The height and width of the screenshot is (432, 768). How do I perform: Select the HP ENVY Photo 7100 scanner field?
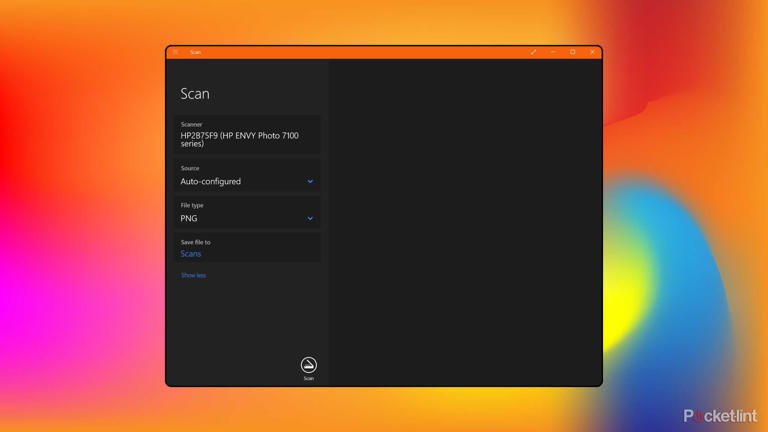[x=248, y=135]
